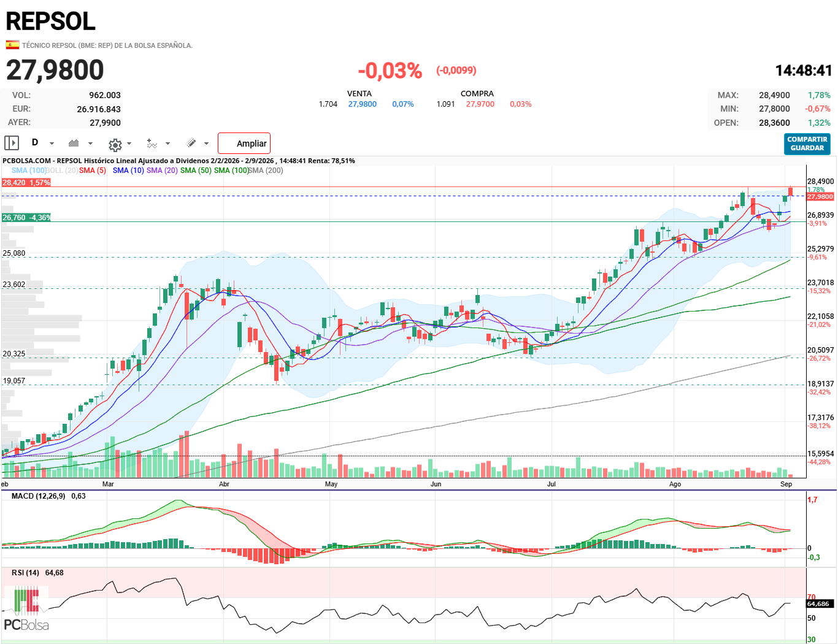Click the Spanish flag icon

click(x=12, y=45)
